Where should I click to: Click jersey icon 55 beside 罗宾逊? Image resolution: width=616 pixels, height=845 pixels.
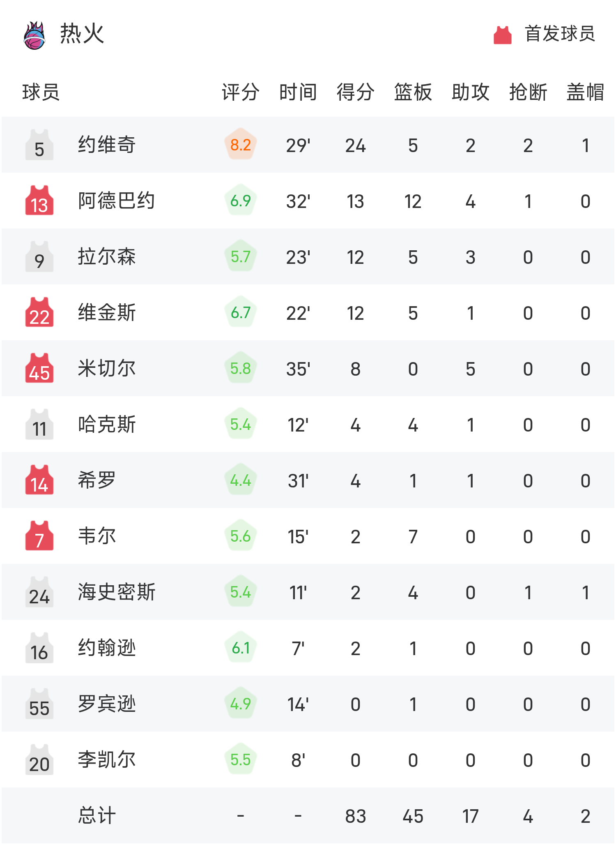[x=39, y=704]
